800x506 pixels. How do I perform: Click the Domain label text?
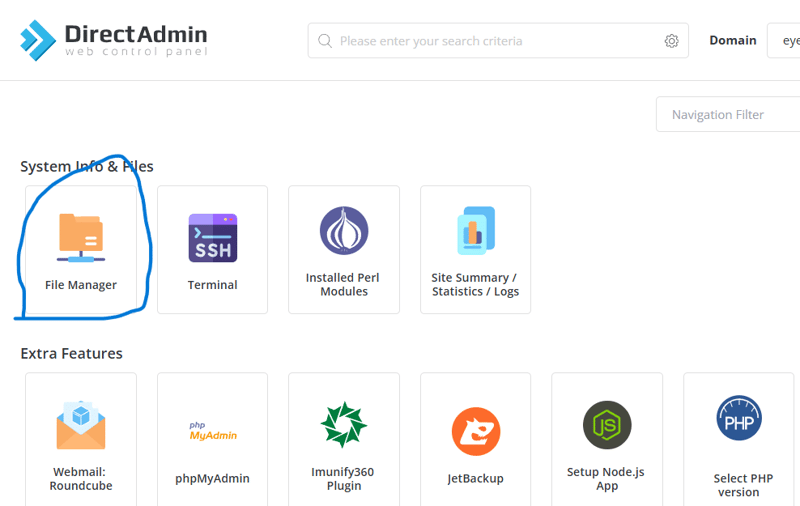pyautogui.click(x=733, y=40)
